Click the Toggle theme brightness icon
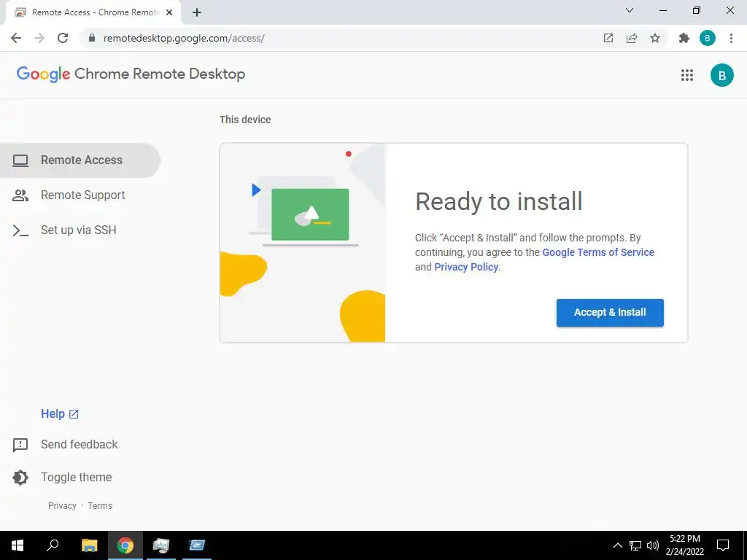Image resolution: width=747 pixels, height=560 pixels. coord(20,478)
